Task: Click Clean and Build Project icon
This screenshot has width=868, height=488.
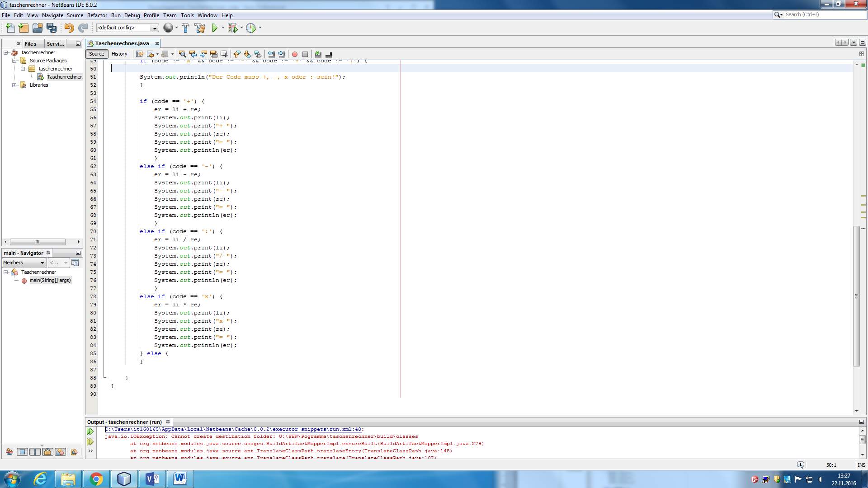Action: click(199, 28)
